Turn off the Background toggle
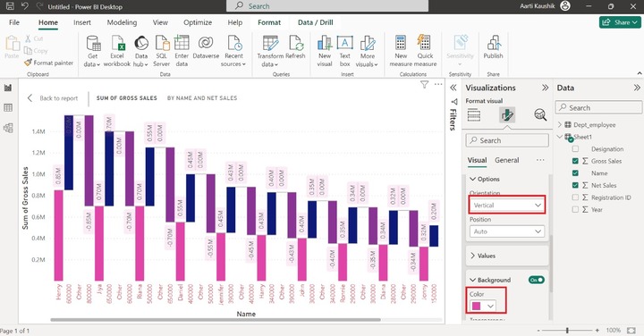 click(537, 280)
